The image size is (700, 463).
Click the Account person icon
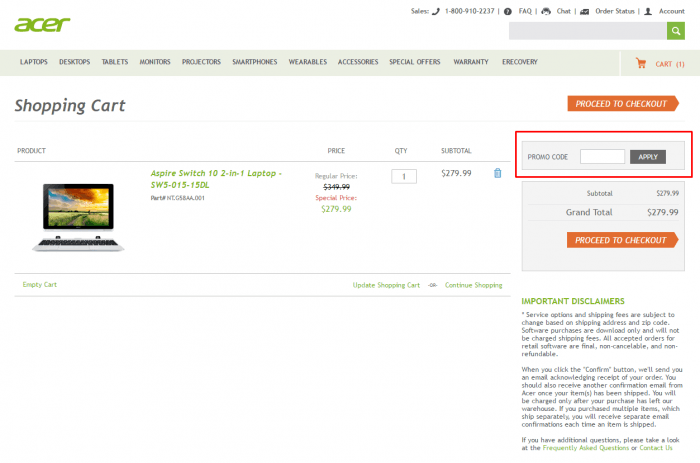coord(648,11)
